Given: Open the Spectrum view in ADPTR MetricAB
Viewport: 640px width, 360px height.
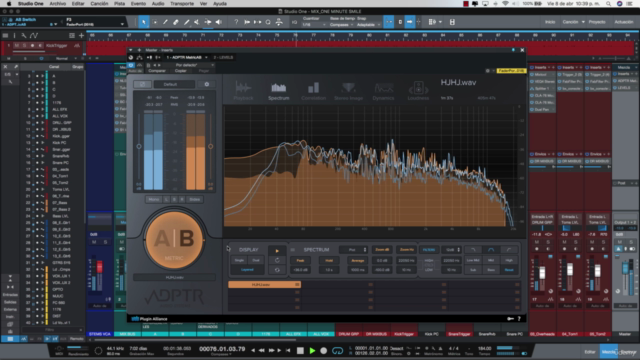Looking at the screenshot, I should [x=279, y=91].
